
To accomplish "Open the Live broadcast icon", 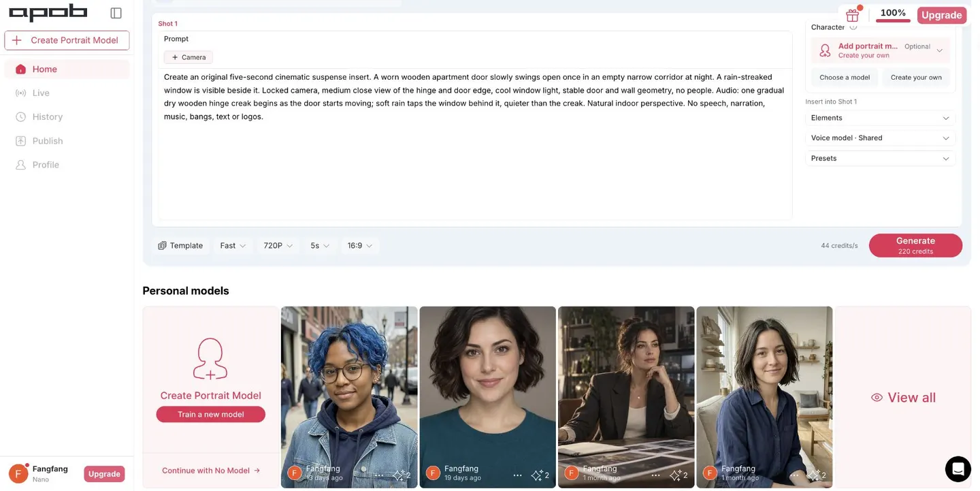I will click(20, 93).
